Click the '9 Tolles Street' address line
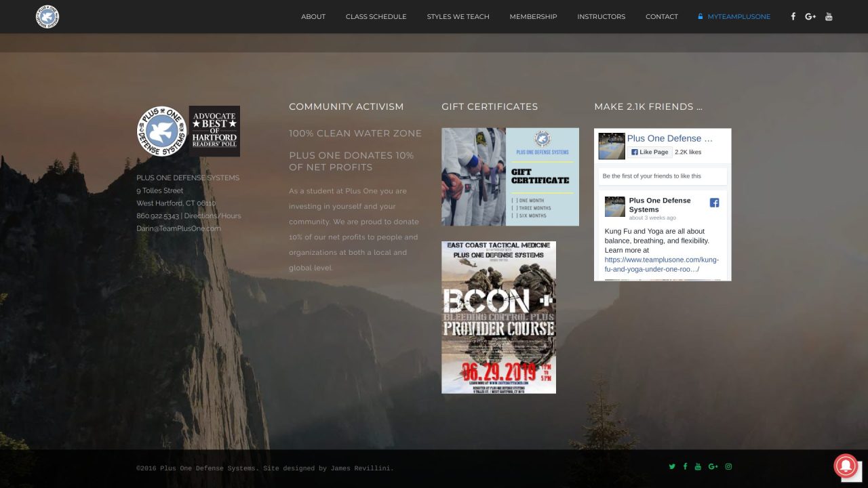 coord(160,190)
